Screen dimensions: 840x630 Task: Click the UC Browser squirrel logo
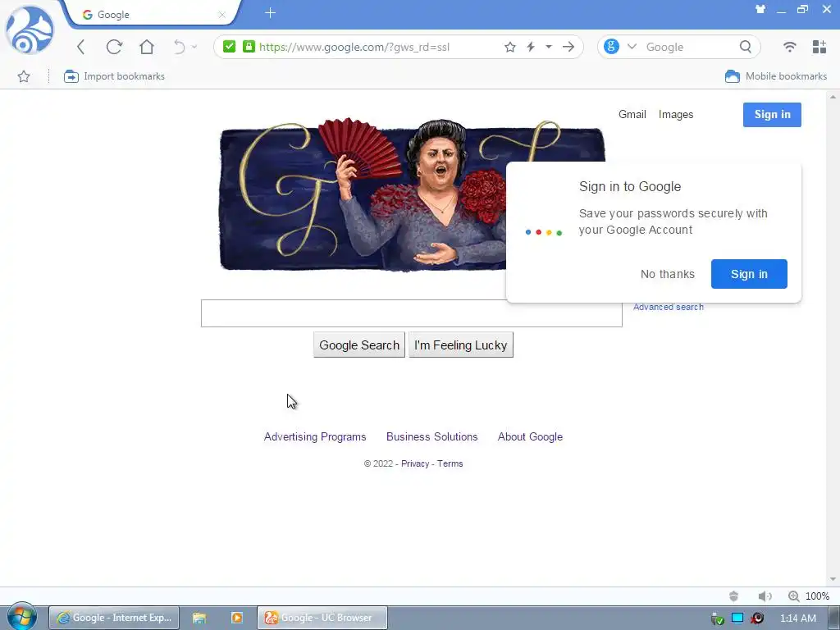(x=30, y=30)
